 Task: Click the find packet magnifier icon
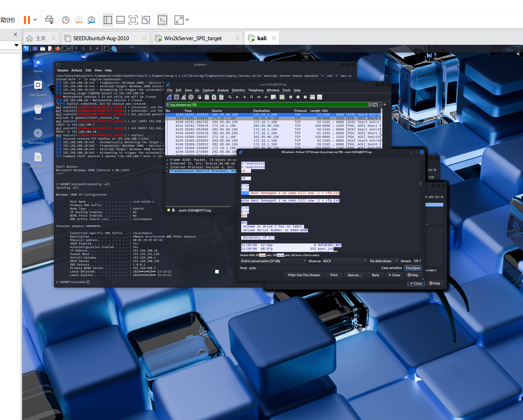pyautogui.click(x=230, y=97)
